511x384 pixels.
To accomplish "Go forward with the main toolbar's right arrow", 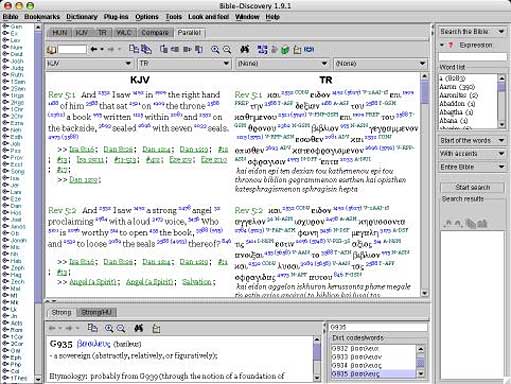I will coord(111,49).
